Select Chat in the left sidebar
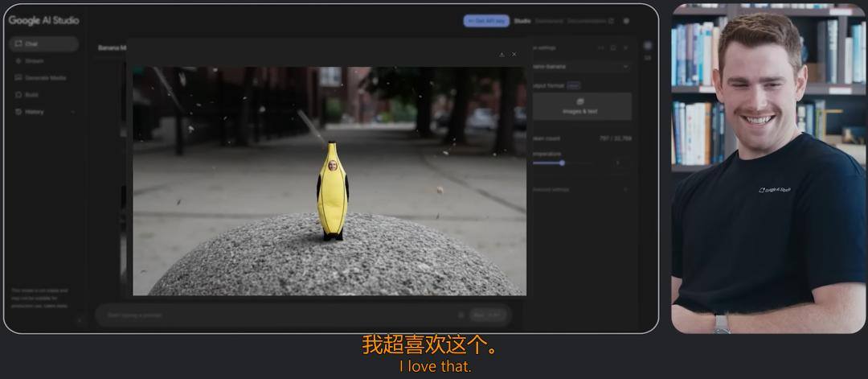 [43, 43]
